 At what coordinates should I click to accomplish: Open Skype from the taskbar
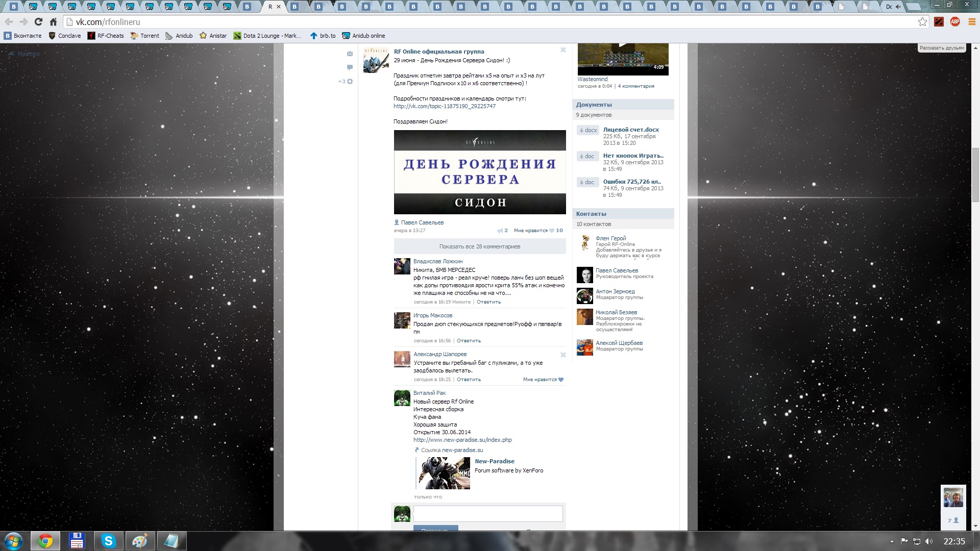108,541
